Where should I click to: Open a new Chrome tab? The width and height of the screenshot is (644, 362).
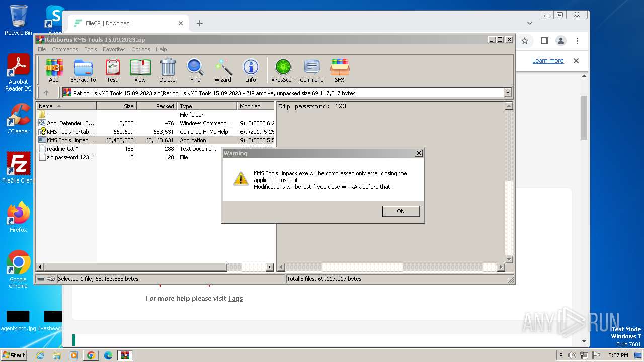pyautogui.click(x=200, y=23)
